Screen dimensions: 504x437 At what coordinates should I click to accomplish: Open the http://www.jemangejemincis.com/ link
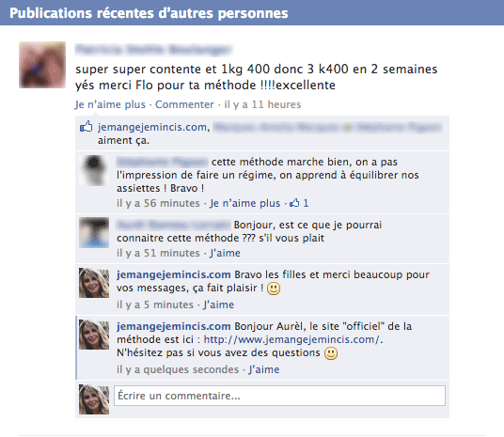(x=291, y=339)
